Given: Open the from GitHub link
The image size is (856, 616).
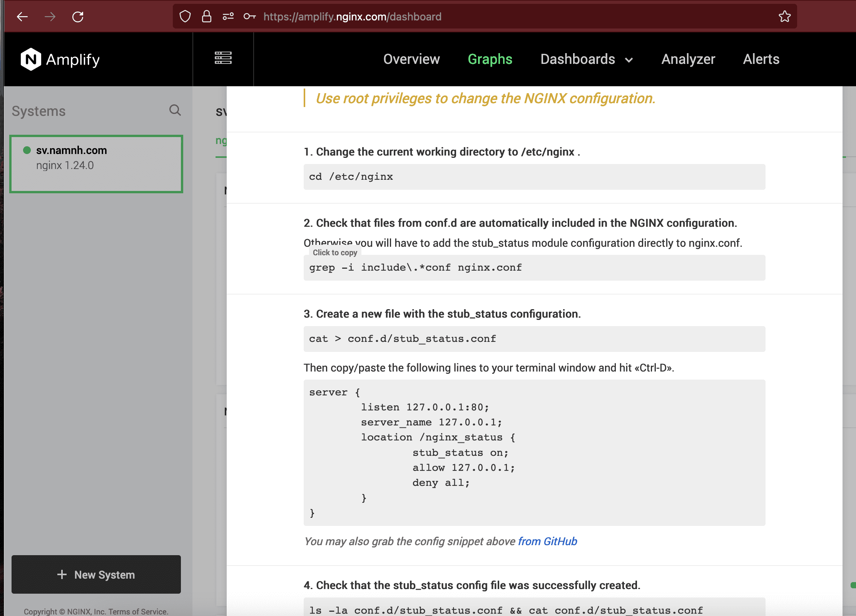Looking at the screenshot, I should [x=547, y=541].
